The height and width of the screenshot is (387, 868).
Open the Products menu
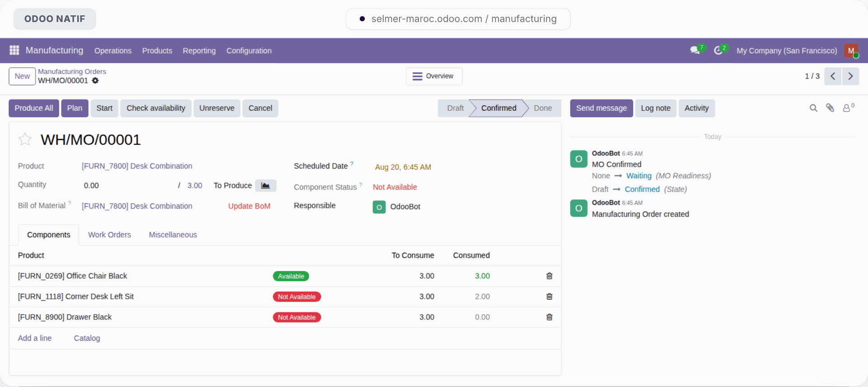[x=157, y=51]
